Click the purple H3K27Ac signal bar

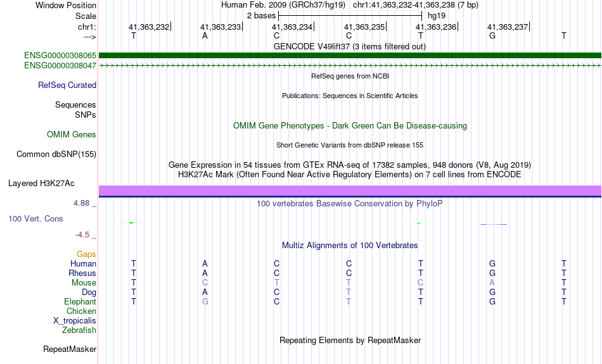point(350,191)
